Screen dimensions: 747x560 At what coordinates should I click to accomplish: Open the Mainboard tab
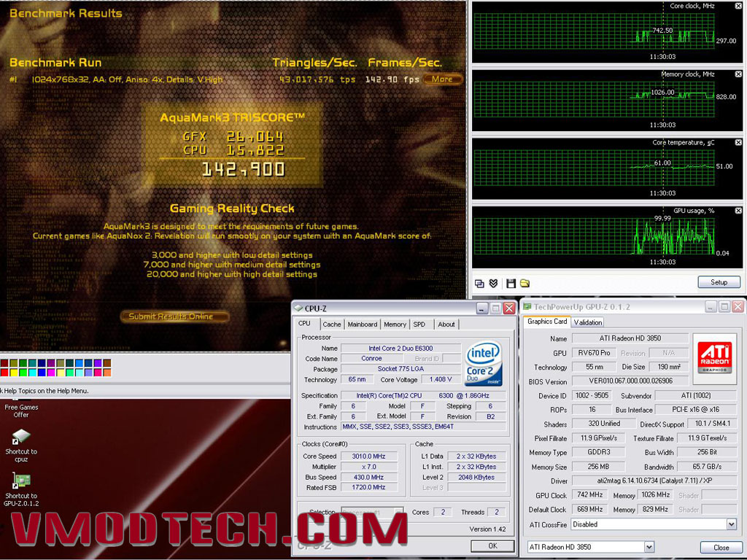(363, 324)
